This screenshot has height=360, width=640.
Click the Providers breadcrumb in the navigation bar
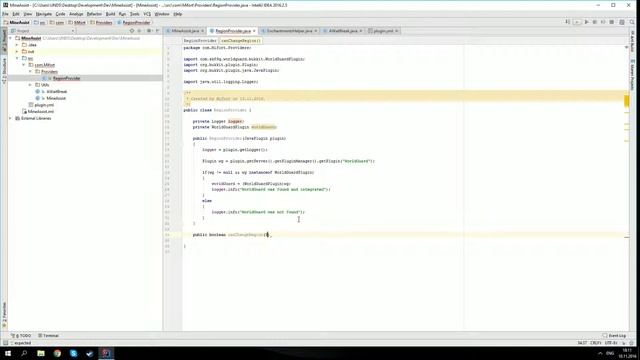click(x=101, y=22)
